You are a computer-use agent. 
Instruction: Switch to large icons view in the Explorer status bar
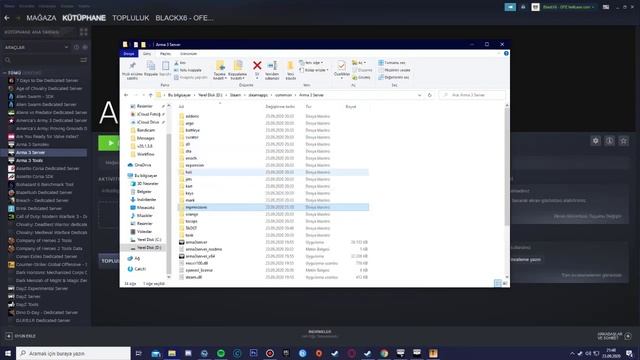(505, 283)
